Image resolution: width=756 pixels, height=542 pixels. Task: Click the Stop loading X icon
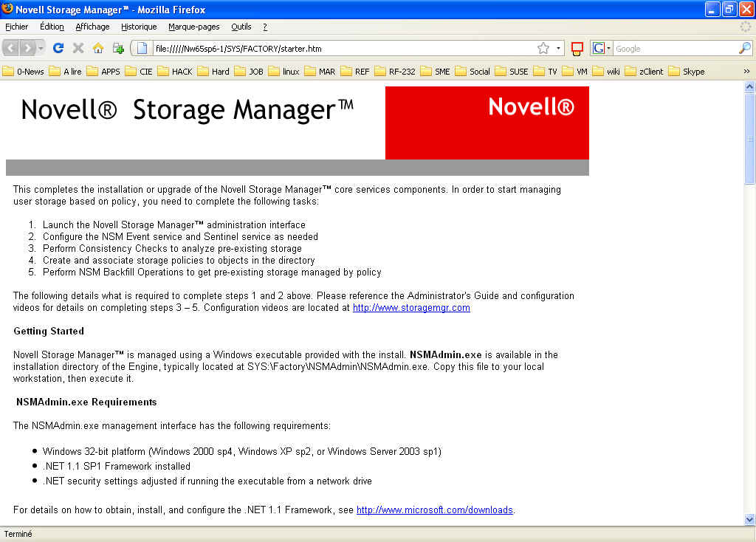(78, 48)
